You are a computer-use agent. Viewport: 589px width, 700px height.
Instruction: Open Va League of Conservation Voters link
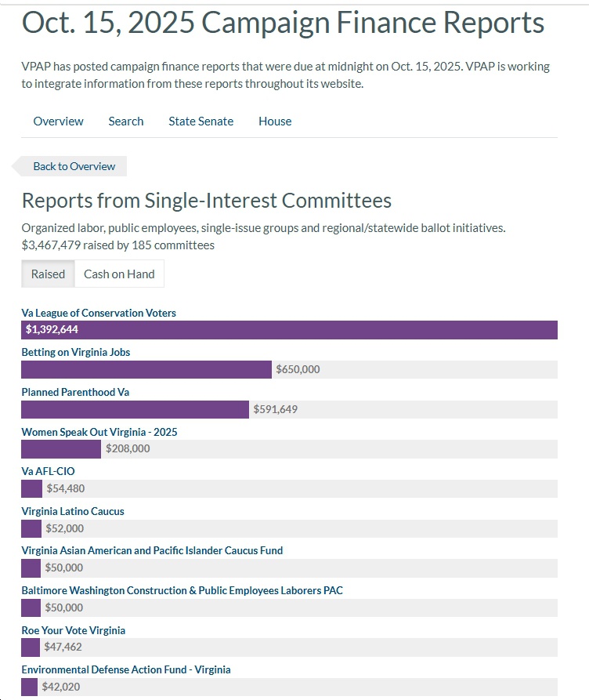(99, 313)
